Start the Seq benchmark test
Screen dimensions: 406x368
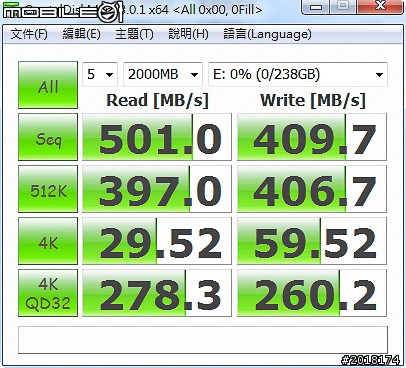point(48,137)
